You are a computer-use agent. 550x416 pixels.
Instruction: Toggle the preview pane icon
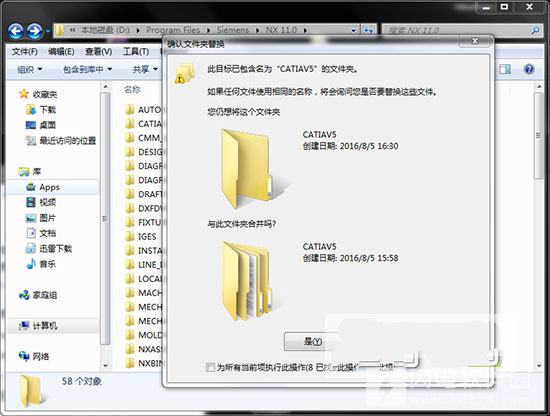(505, 69)
